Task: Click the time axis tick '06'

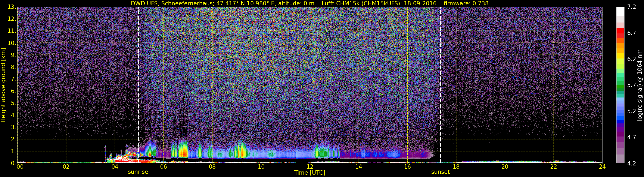Action: click(x=164, y=167)
